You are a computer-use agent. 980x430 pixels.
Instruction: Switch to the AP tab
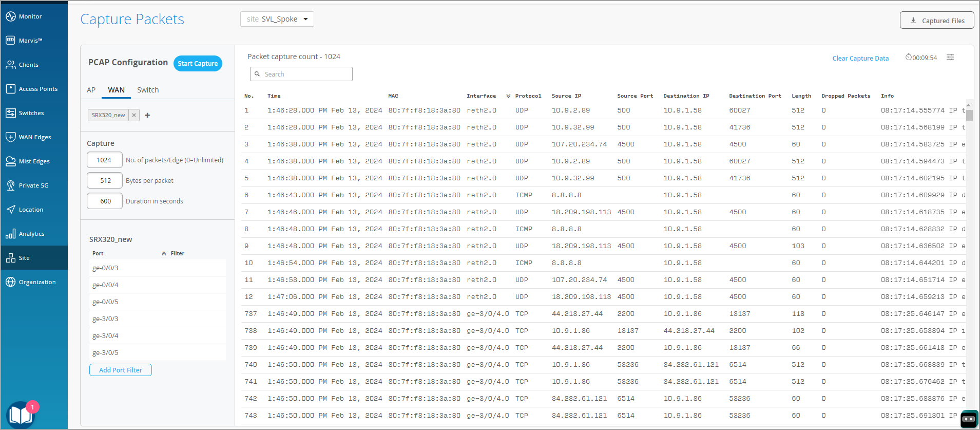91,90
